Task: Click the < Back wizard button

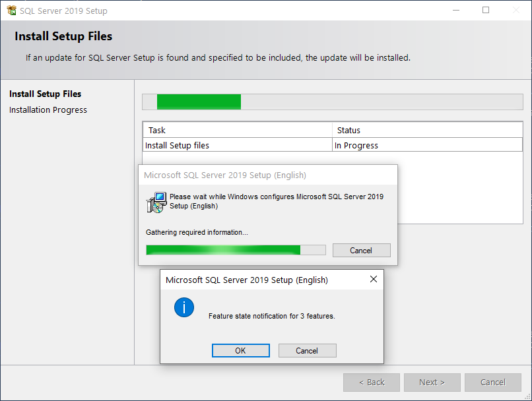Action: click(x=372, y=383)
